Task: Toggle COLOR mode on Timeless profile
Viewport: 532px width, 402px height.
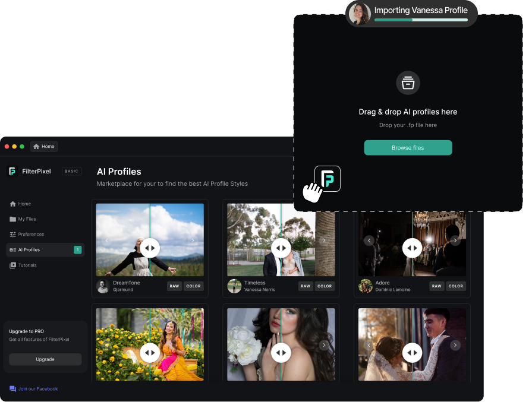Action: 325,286
